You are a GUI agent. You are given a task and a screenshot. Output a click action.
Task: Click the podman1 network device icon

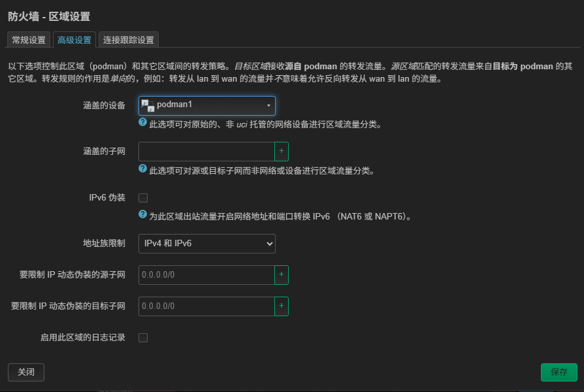tap(148, 106)
